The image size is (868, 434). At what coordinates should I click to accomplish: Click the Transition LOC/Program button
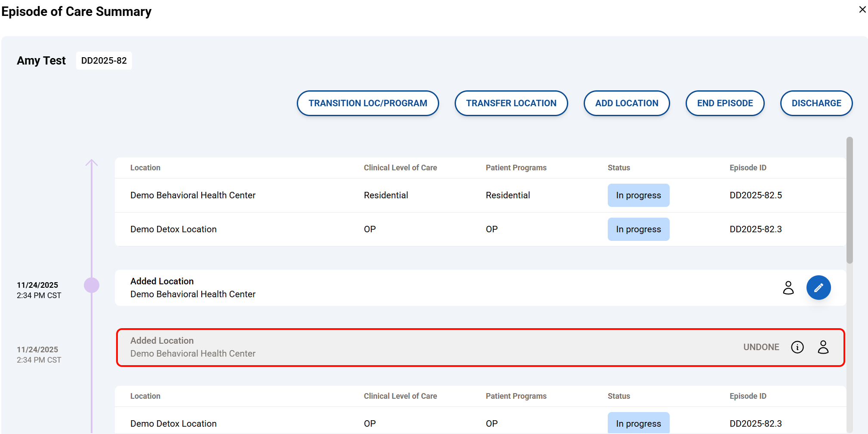367,103
